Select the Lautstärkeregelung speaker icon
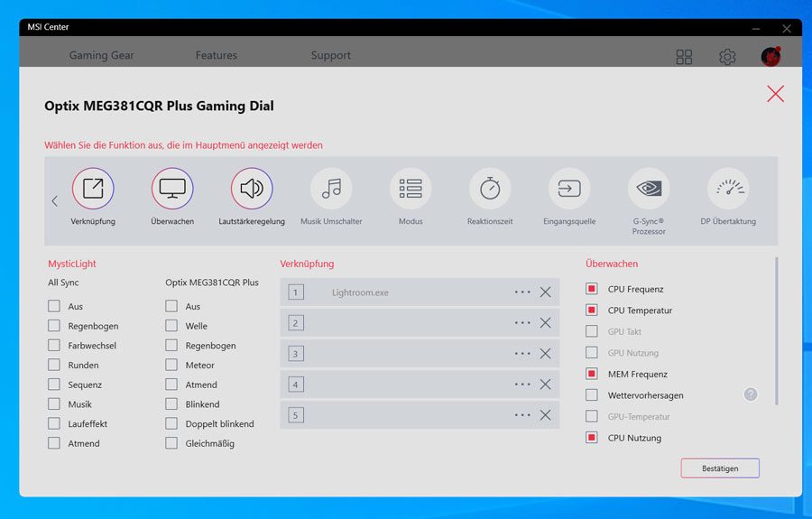This screenshot has height=519, width=812. tap(252, 189)
